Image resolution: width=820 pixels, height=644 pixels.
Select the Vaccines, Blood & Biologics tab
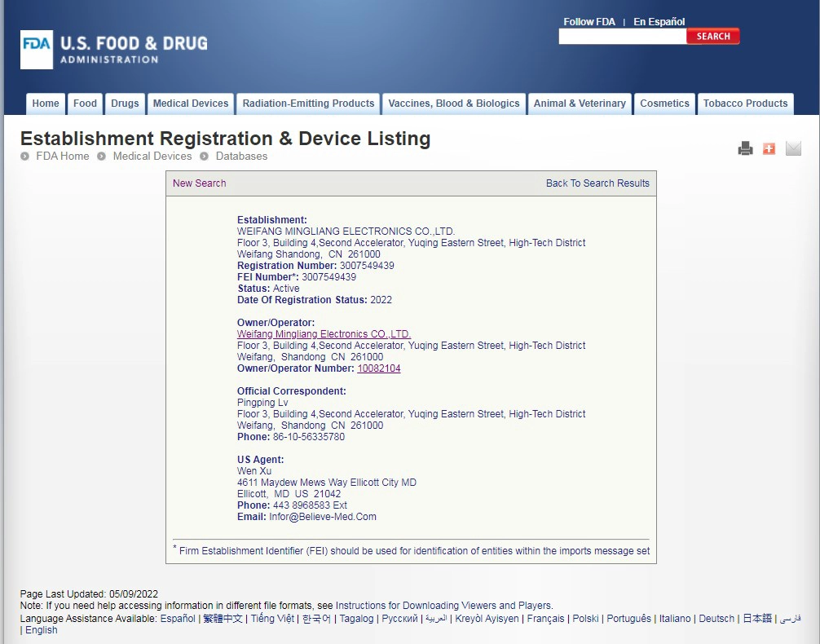point(453,104)
